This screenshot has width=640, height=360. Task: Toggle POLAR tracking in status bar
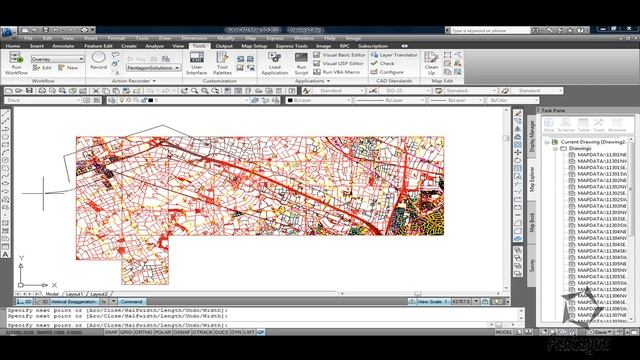click(x=163, y=332)
